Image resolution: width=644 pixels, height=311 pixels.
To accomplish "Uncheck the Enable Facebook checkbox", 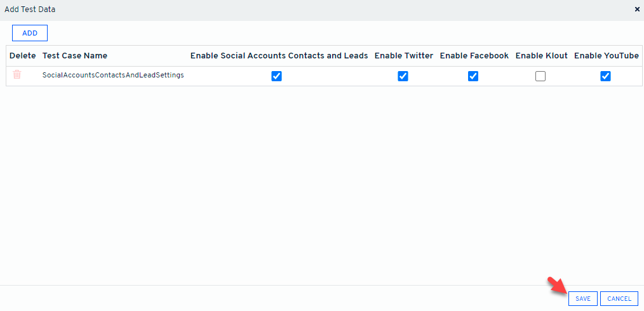I will [x=473, y=76].
